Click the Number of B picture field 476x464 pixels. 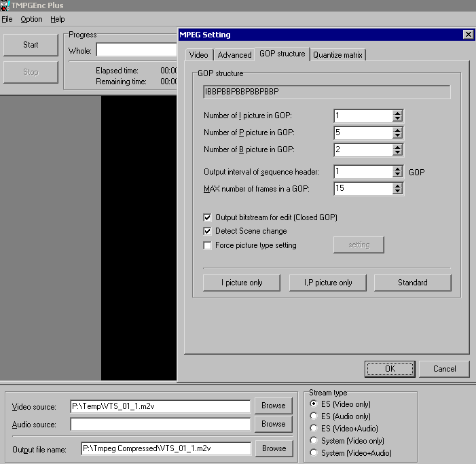(363, 150)
